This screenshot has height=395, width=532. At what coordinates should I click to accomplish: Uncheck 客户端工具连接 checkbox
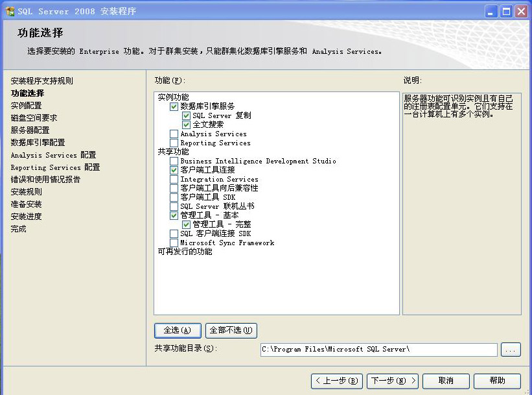[x=174, y=170]
